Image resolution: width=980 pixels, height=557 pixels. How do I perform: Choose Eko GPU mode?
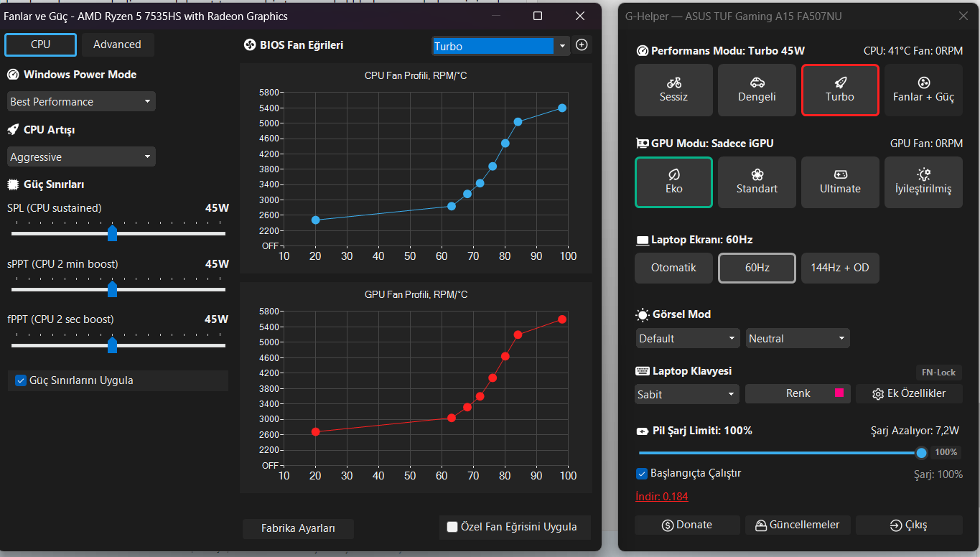pyautogui.click(x=673, y=182)
